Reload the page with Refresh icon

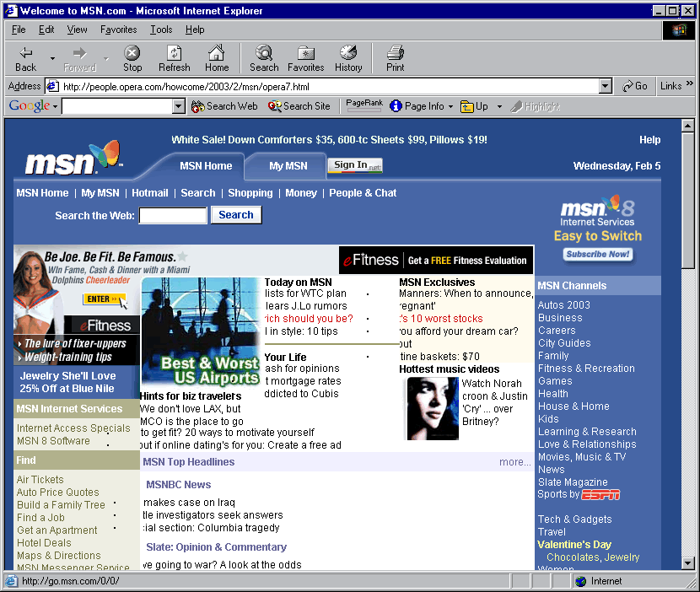coord(174,53)
